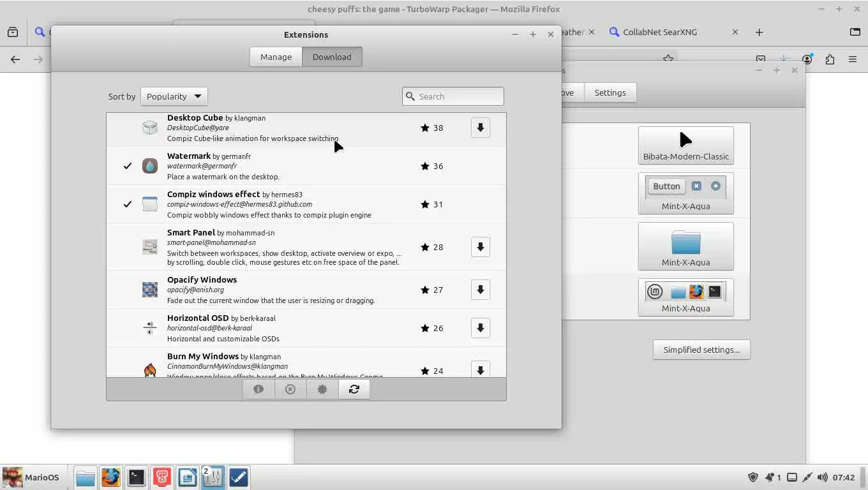
Task: Select the Download tab in Extensions
Action: point(332,57)
